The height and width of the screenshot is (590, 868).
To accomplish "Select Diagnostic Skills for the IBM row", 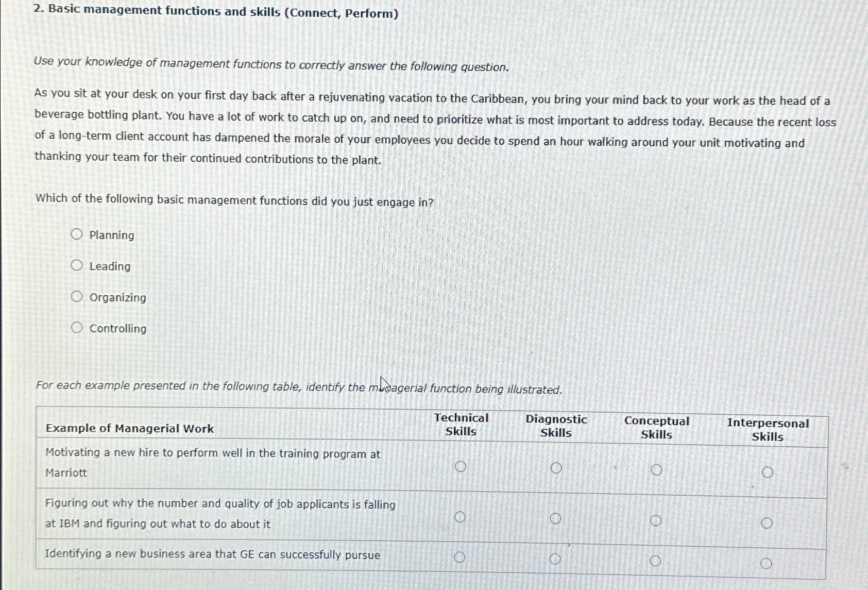I will pyautogui.click(x=556, y=518).
